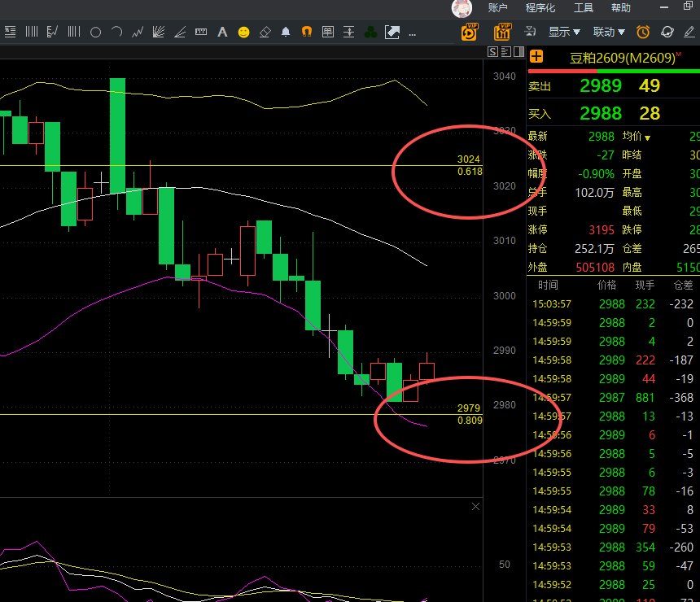
Task: Select the ruler measurement tool
Action: pyautogui.click(x=201, y=32)
